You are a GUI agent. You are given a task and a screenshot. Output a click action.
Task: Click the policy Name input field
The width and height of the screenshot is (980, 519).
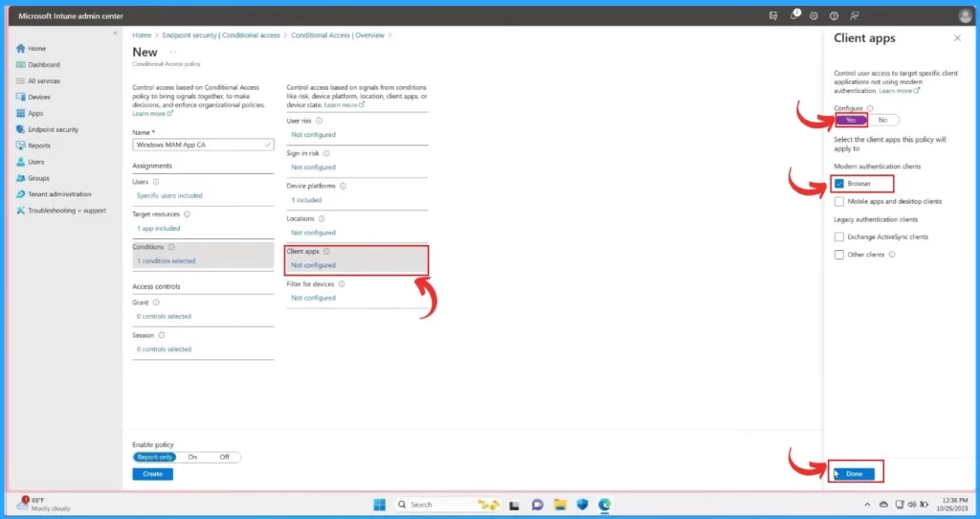pos(203,145)
